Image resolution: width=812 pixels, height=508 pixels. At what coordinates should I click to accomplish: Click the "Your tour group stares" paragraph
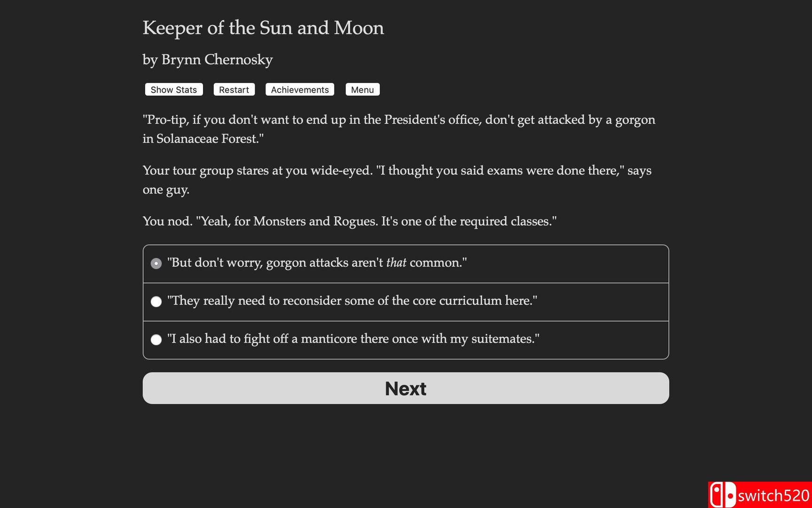pyautogui.click(x=397, y=171)
